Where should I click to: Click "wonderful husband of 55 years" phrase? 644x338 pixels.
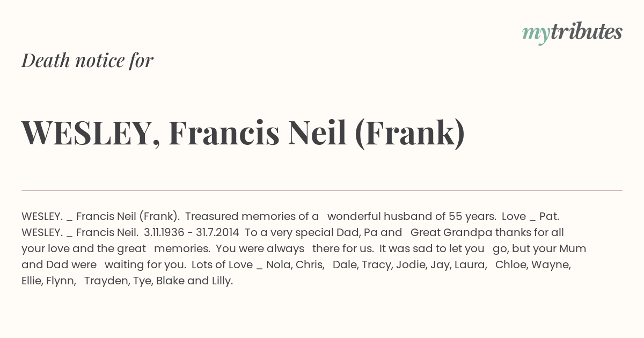[x=410, y=216]
